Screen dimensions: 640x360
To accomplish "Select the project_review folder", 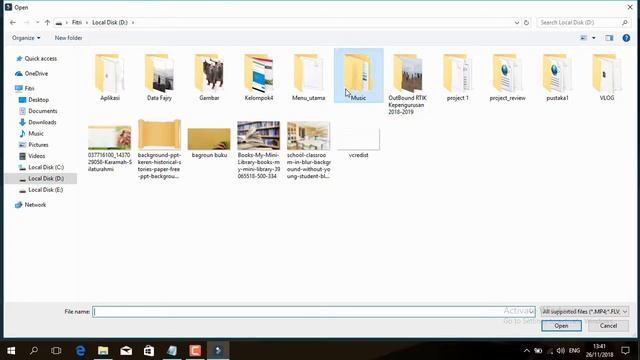I will [x=507, y=78].
